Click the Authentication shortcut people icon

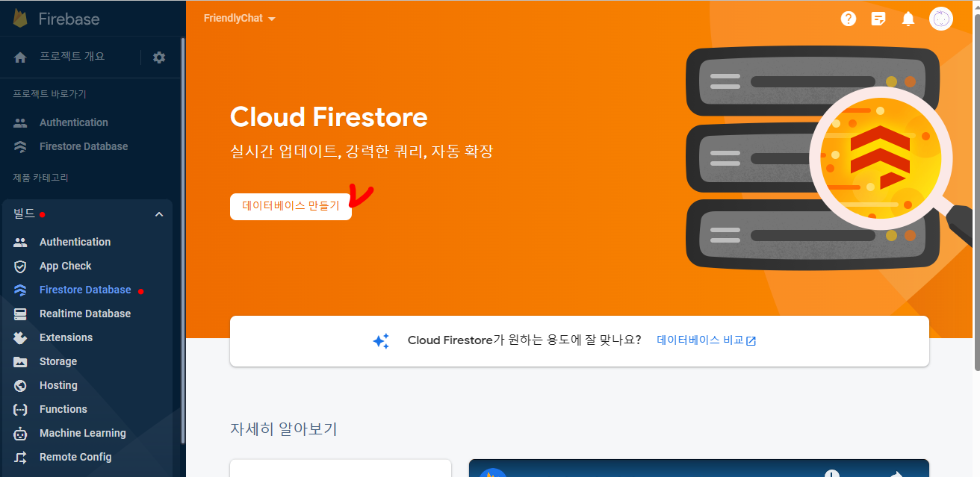tap(20, 122)
